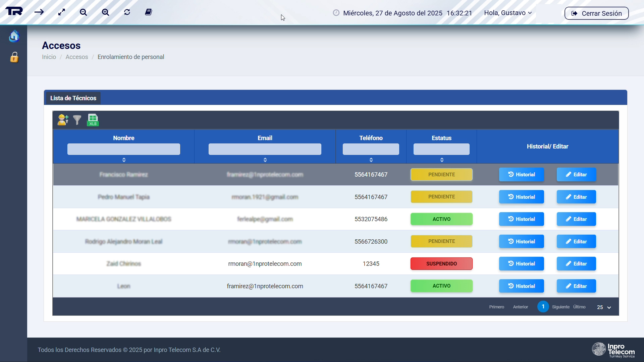Screen dimensions: 644x362
Task: Open Historial for Maricela Gonzalez Villalobos
Action: coord(521,219)
